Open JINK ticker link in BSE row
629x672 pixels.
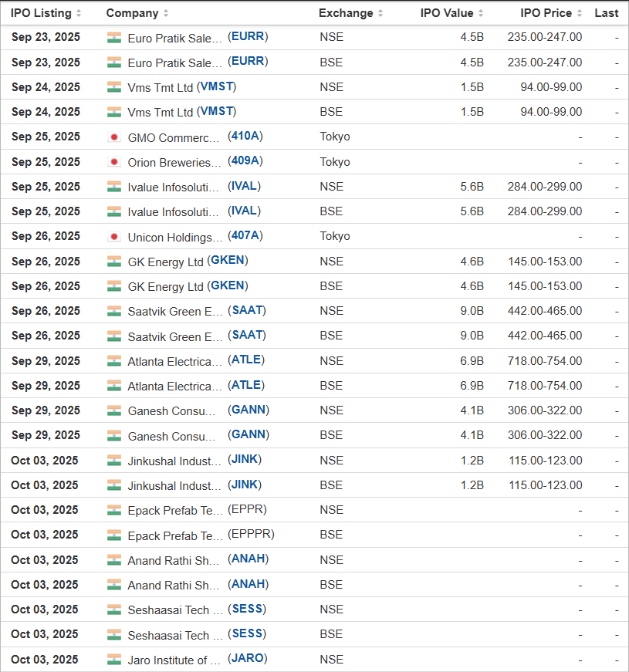point(245,485)
